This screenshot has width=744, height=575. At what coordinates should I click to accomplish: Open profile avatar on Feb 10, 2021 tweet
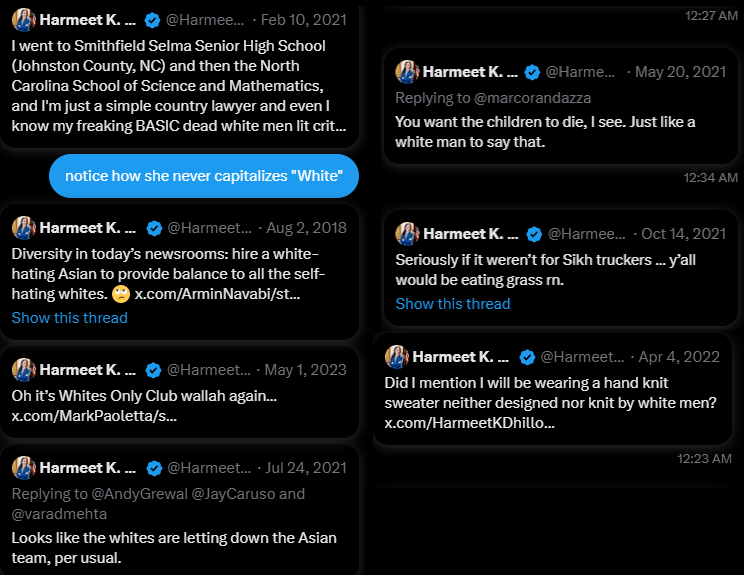24,20
